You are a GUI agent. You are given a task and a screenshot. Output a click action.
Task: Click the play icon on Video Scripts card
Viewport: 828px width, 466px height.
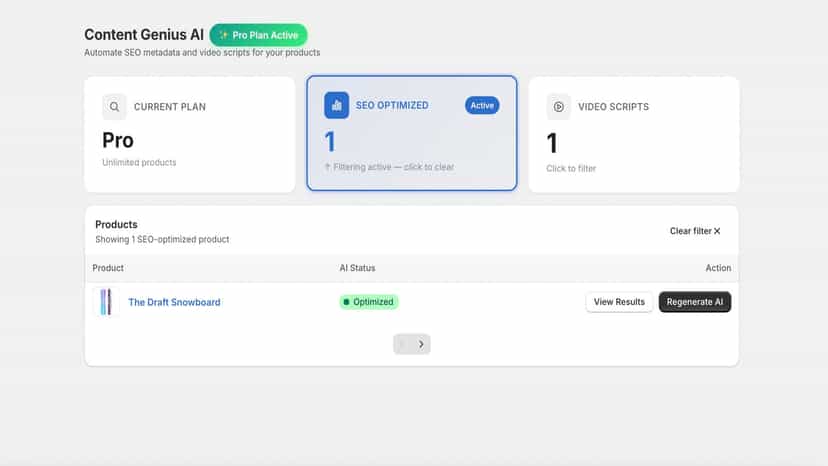click(x=558, y=107)
